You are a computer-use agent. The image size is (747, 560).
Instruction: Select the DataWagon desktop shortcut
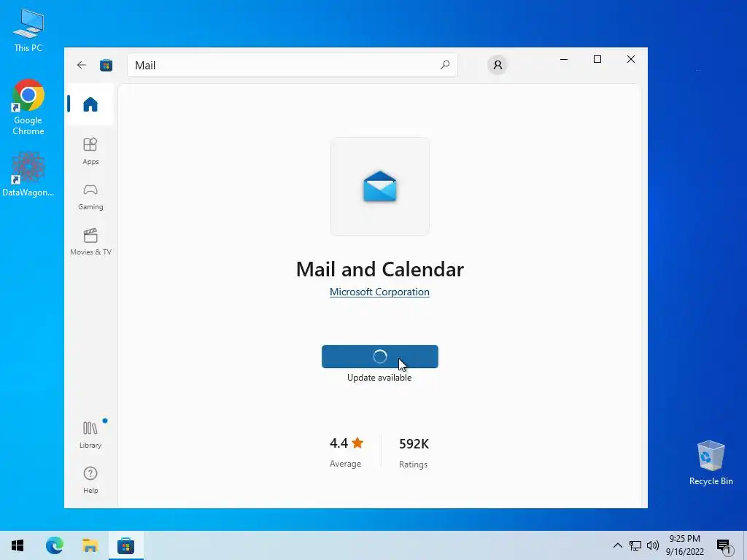pyautogui.click(x=28, y=174)
